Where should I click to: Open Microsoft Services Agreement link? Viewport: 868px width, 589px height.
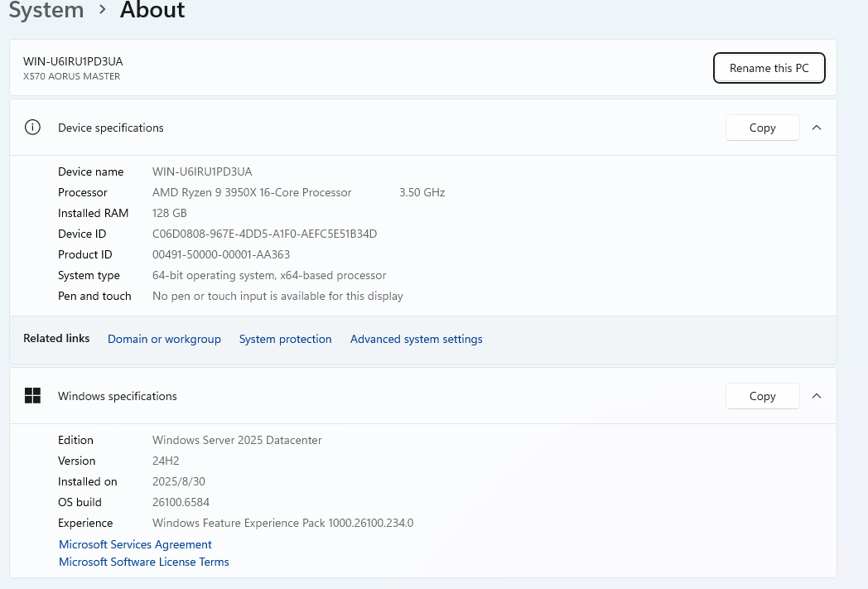[135, 544]
